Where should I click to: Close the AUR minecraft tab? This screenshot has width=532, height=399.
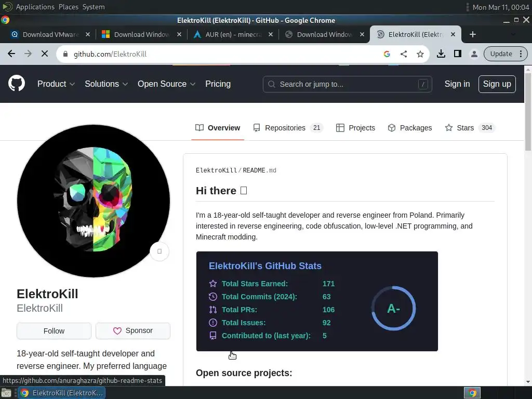270,34
